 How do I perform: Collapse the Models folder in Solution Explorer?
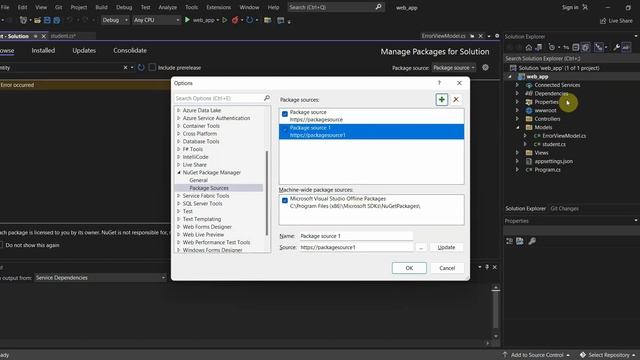point(517,127)
